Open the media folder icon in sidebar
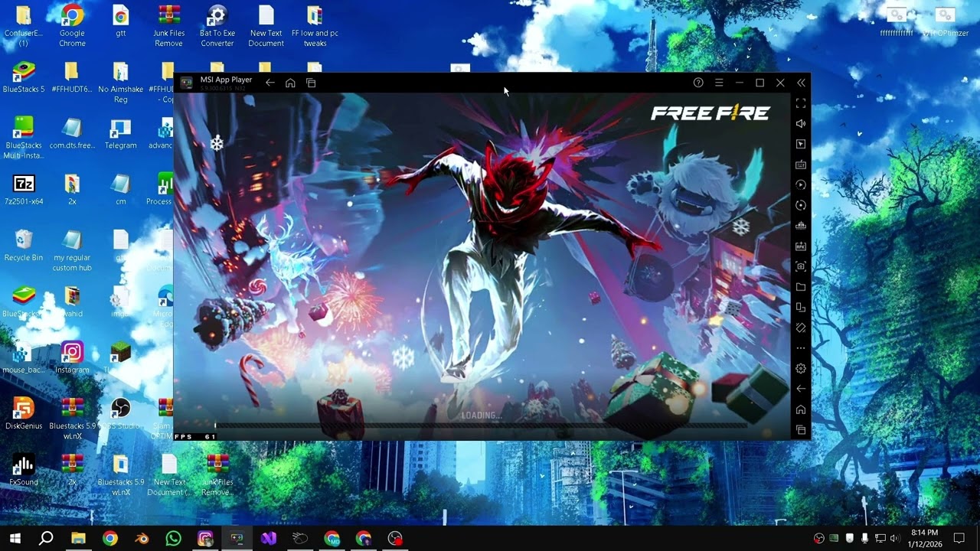This screenshot has height=551, width=980. click(x=801, y=287)
